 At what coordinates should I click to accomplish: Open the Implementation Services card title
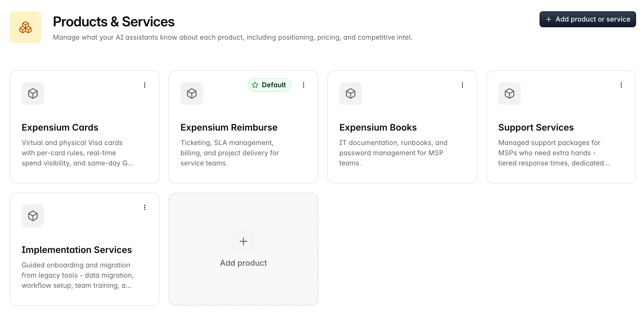coord(77,250)
